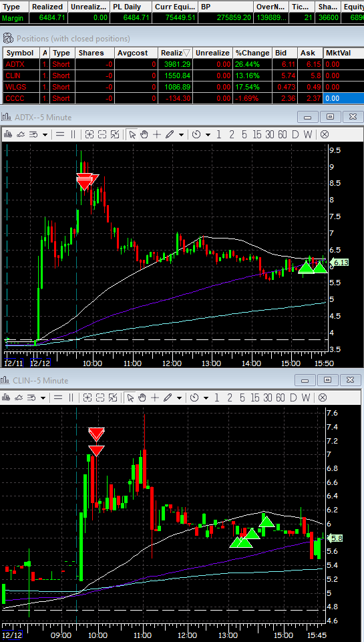This screenshot has height=642, width=364.
Task: Click highlighted MktVal cell in CCCC row
Action: coord(343,98)
